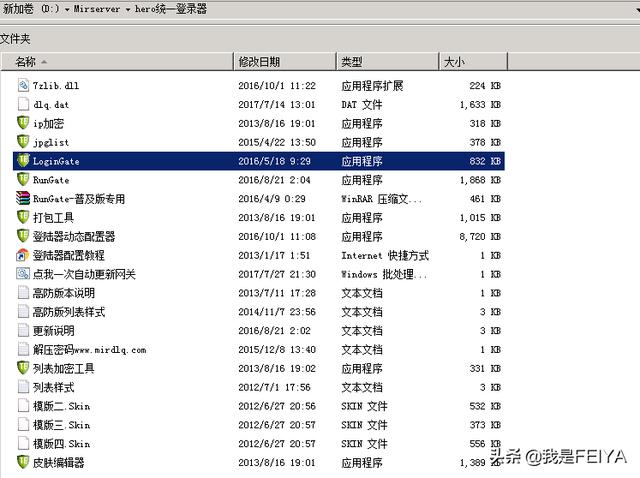
Task: Select the file name 更新说明
Action: click(x=53, y=331)
